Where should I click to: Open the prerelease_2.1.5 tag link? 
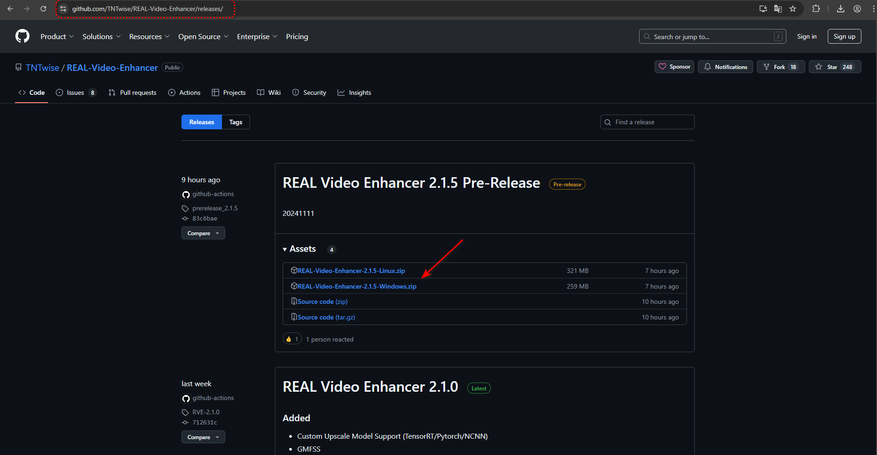(215, 208)
